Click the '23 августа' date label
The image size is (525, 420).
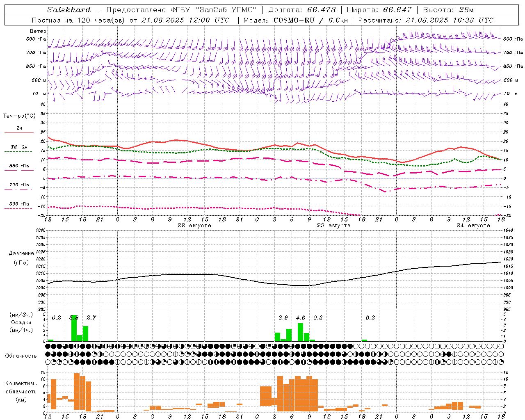tap(334, 226)
